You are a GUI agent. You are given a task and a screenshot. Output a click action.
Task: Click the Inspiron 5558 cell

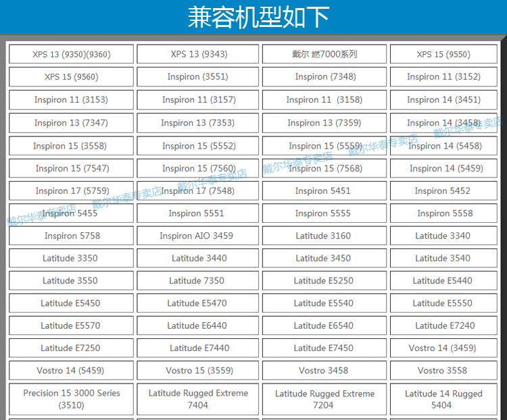coord(443,213)
